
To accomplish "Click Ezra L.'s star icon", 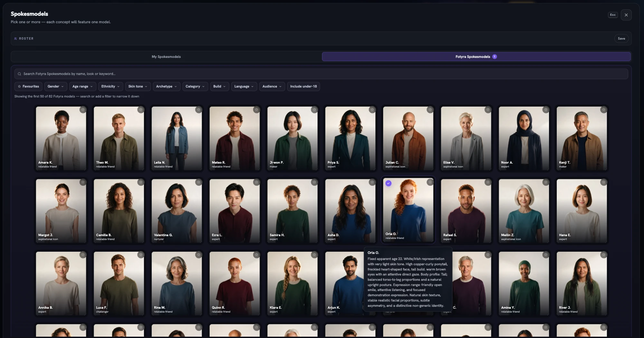I will click(256, 182).
